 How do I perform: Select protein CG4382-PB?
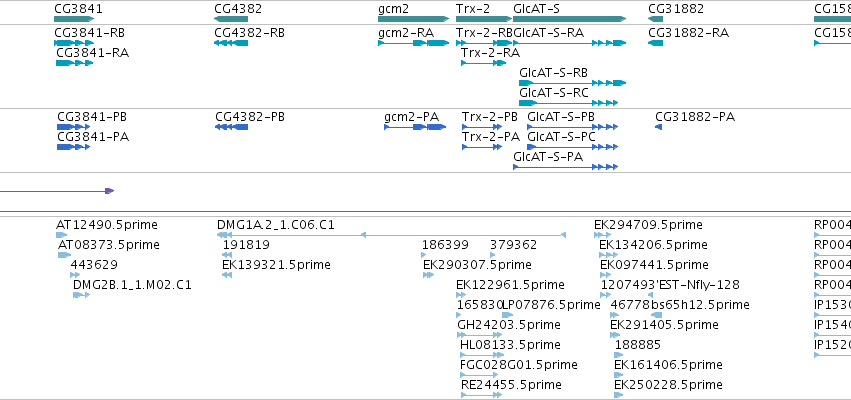coord(250,117)
